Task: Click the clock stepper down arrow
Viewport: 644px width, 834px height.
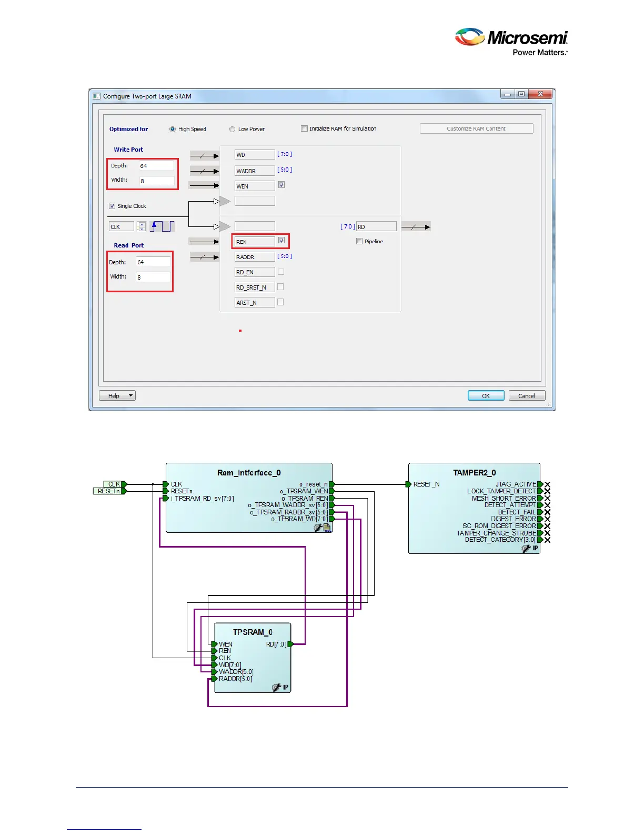Action: click(x=142, y=229)
